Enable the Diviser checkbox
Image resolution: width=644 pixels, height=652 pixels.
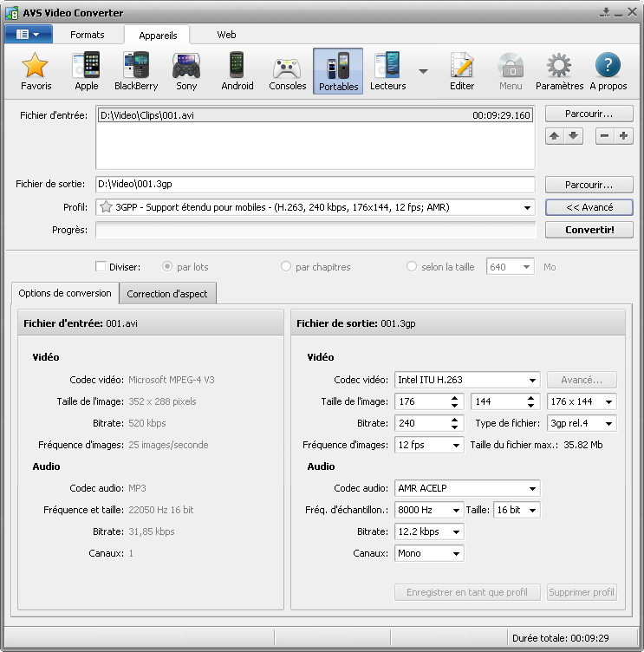point(101,266)
